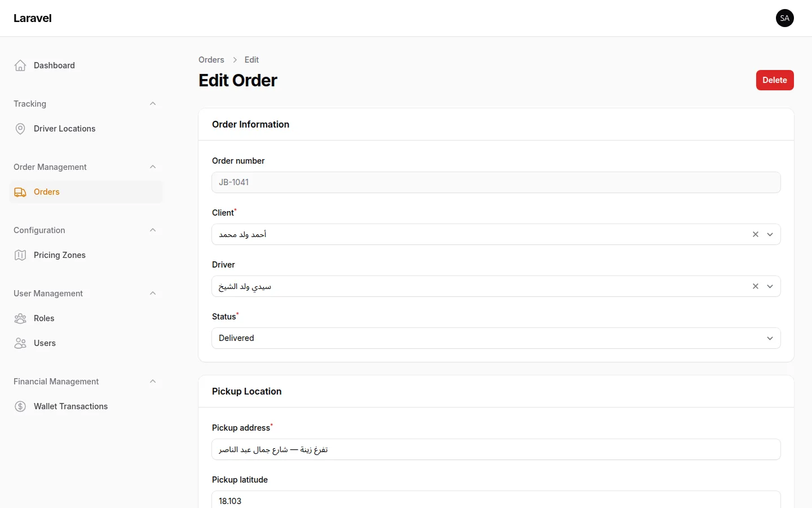Click the red Delete button

(775, 80)
